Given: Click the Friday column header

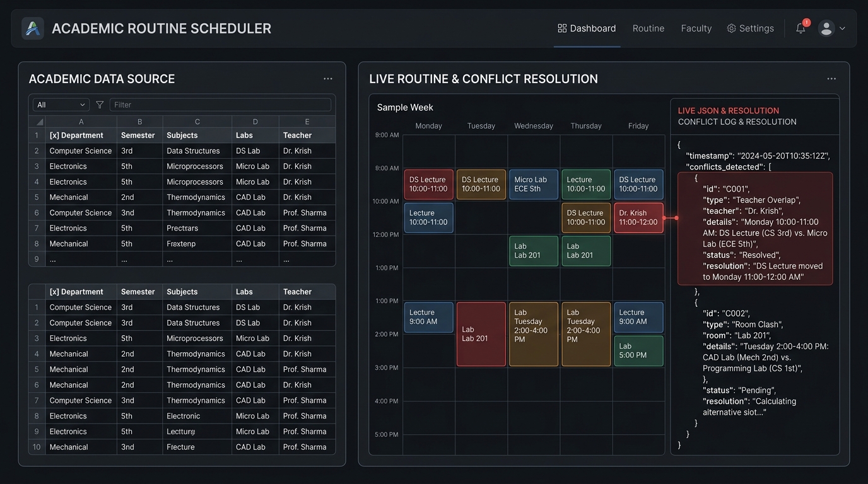Looking at the screenshot, I should point(638,126).
